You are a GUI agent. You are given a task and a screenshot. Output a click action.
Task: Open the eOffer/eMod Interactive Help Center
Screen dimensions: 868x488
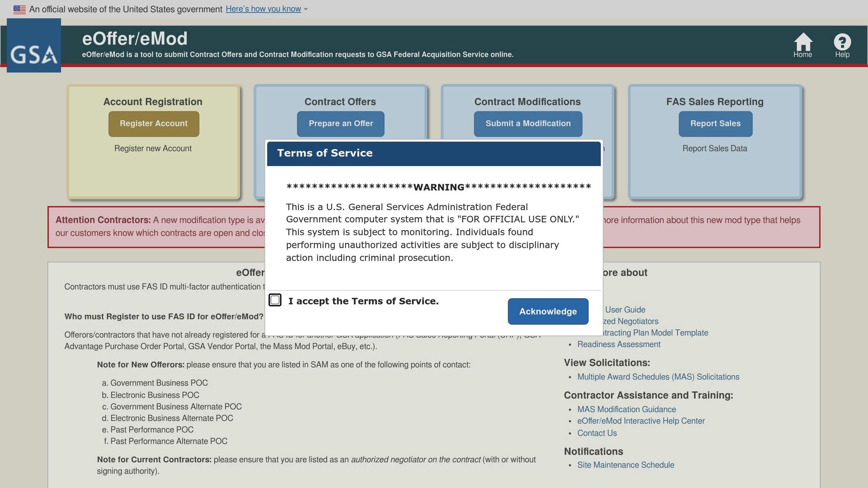tap(641, 421)
